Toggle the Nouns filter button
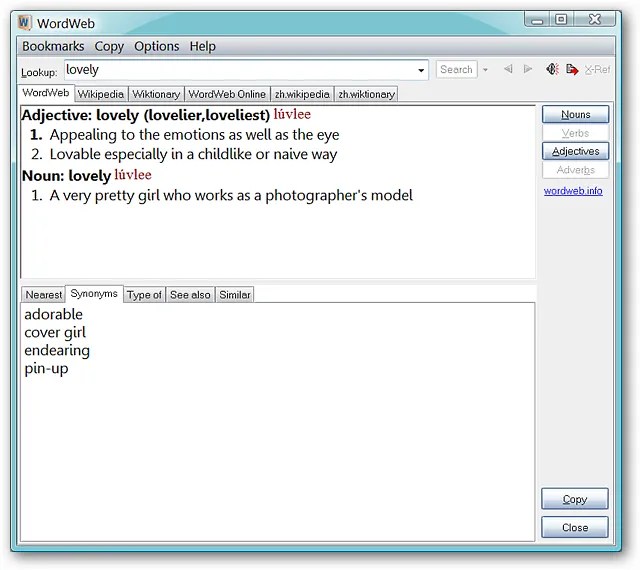This screenshot has height=570, width=640. [576, 114]
